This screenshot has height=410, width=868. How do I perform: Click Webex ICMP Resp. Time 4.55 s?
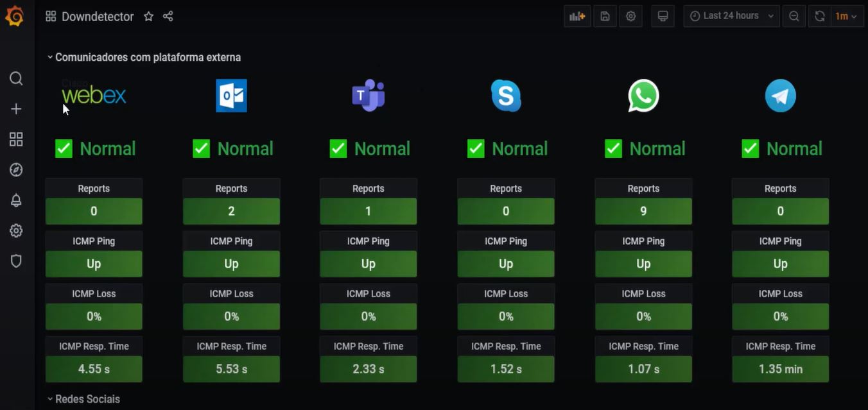pyautogui.click(x=94, y=369)
